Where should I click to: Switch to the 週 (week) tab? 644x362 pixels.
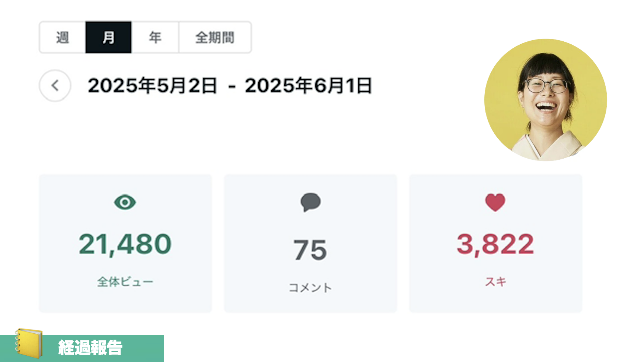click(63, 37)
